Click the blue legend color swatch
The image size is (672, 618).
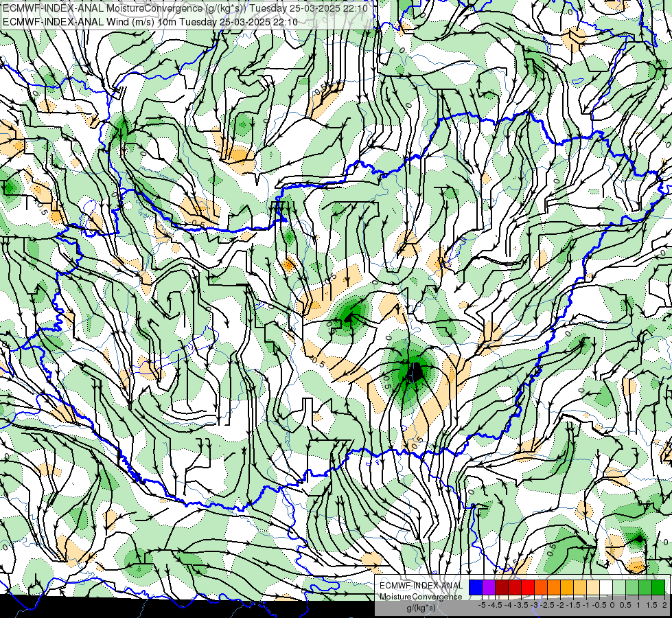tap(476, 587)
